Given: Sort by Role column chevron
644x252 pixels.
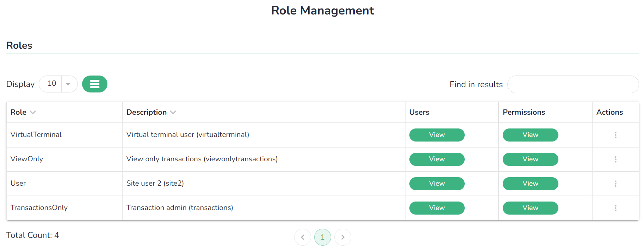Looking at the screenshot, I should click(x=33, y=112).
